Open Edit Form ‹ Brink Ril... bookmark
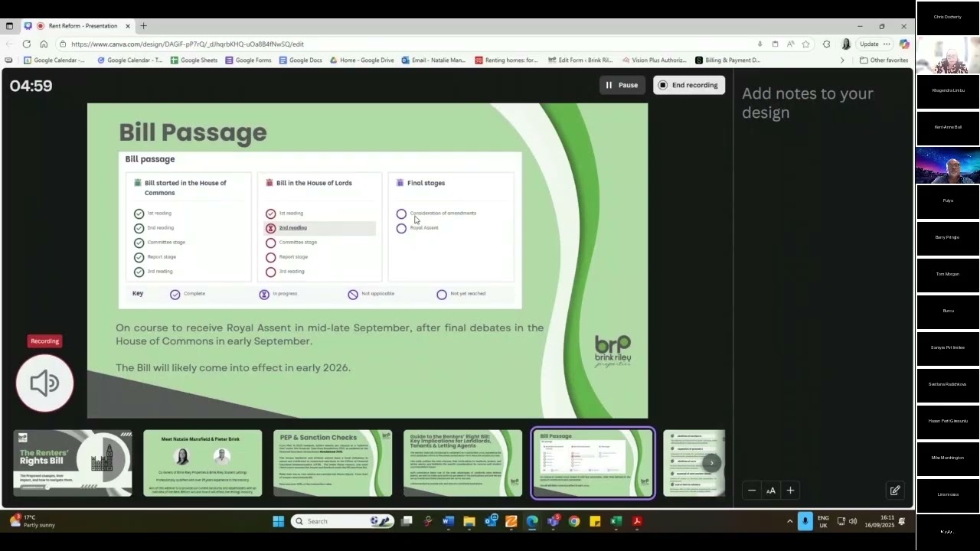980x551 pixels. click(x=580, y=60)
